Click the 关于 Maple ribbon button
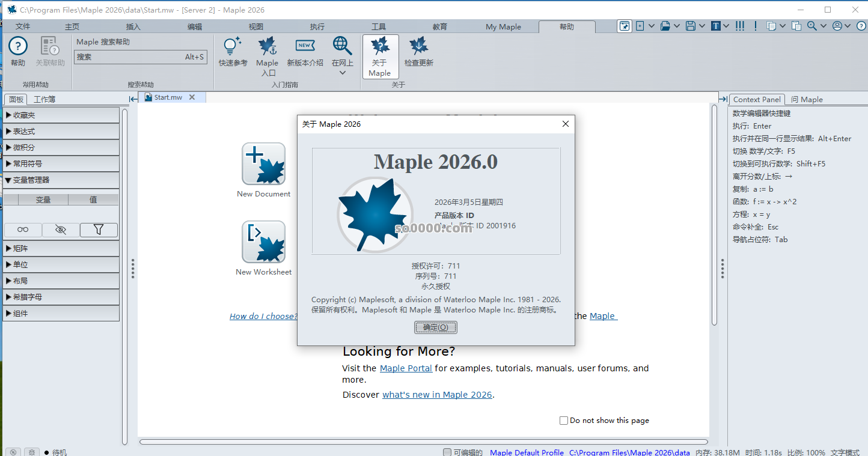This screenshot has height=456, width=868. (x=380, y=56)
